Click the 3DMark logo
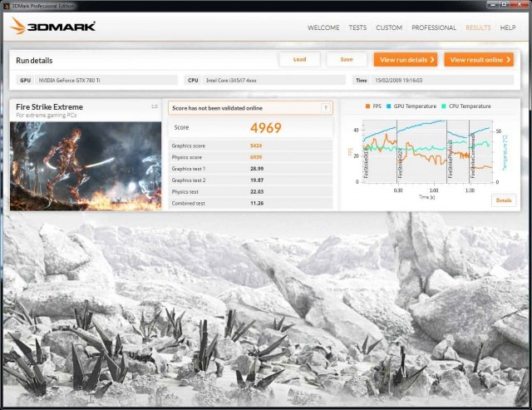The image size is (532, 410). click(x=52, y=26)
